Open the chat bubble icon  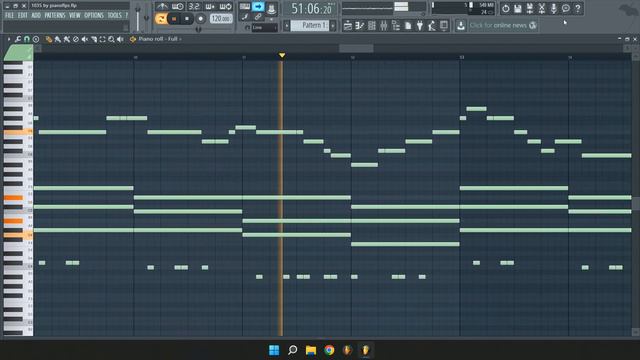tap(566, 8)
